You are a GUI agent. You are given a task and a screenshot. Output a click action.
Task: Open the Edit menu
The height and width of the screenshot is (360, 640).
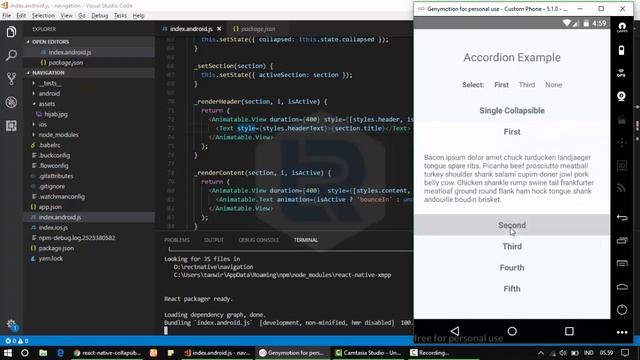pyautogui.click(x=21, y=16)
